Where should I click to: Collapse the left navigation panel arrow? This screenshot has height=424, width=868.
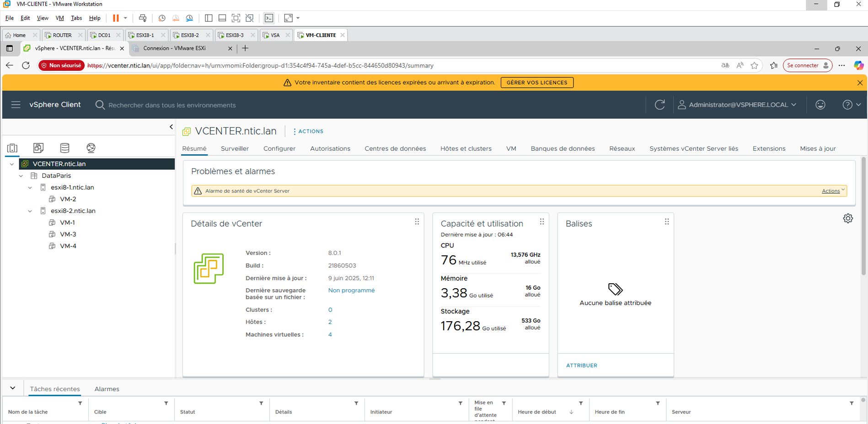click(x=171, y=127)
